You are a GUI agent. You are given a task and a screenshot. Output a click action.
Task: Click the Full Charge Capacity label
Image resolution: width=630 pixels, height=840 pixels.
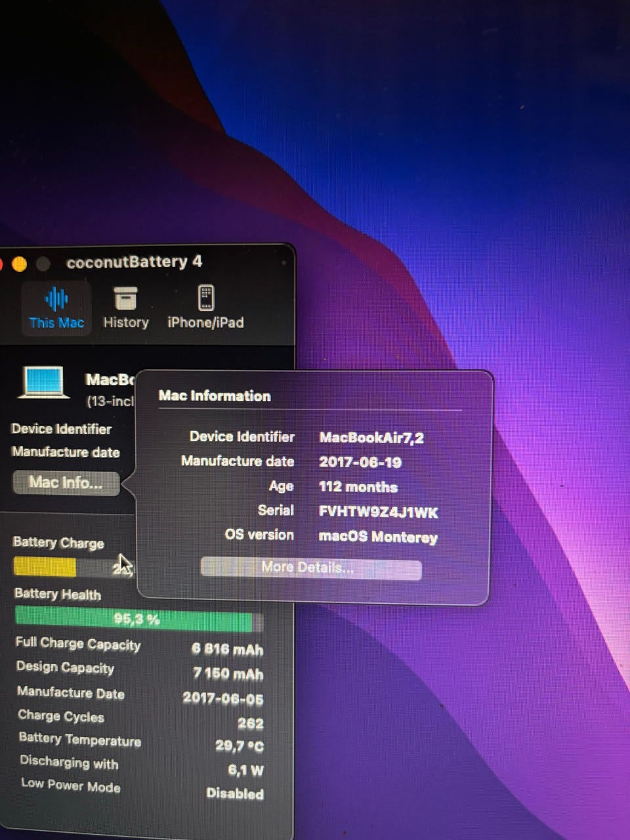point(78,644)
